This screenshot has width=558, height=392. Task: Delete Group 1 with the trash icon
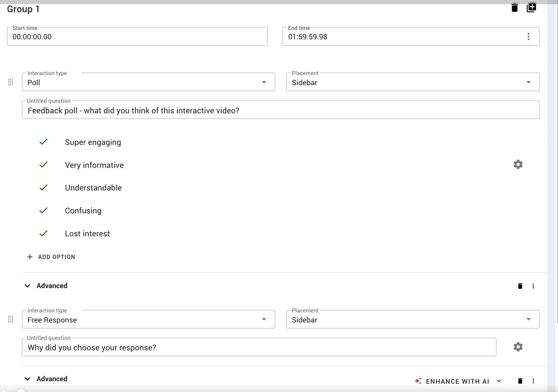coord(515,8)
